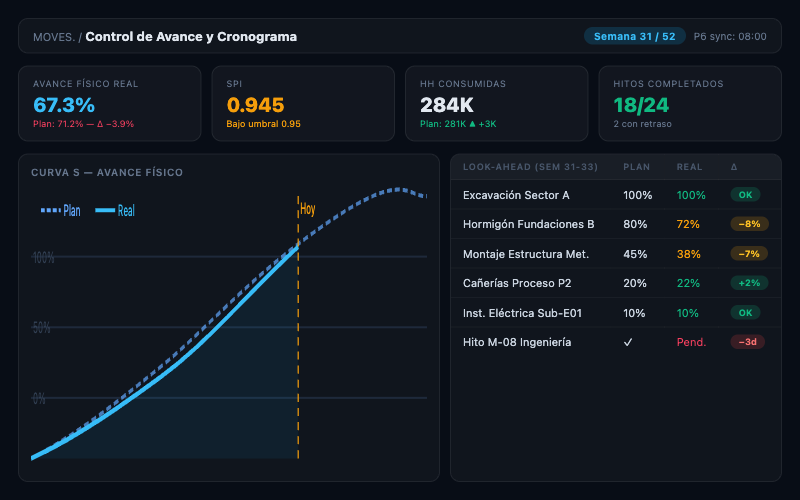The image size is (800, 500).
Task: Click the OK badge for Excavación Sector A
Action: 745,195
